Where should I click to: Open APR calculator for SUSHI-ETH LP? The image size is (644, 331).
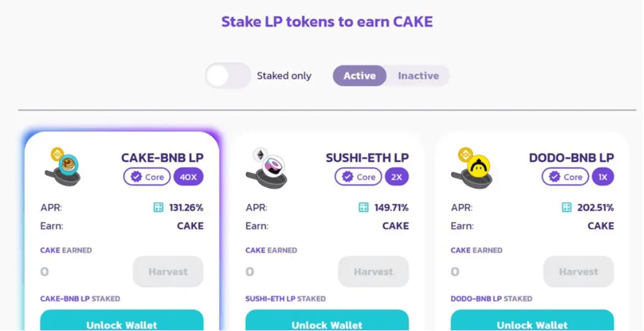tap(363, 208)
